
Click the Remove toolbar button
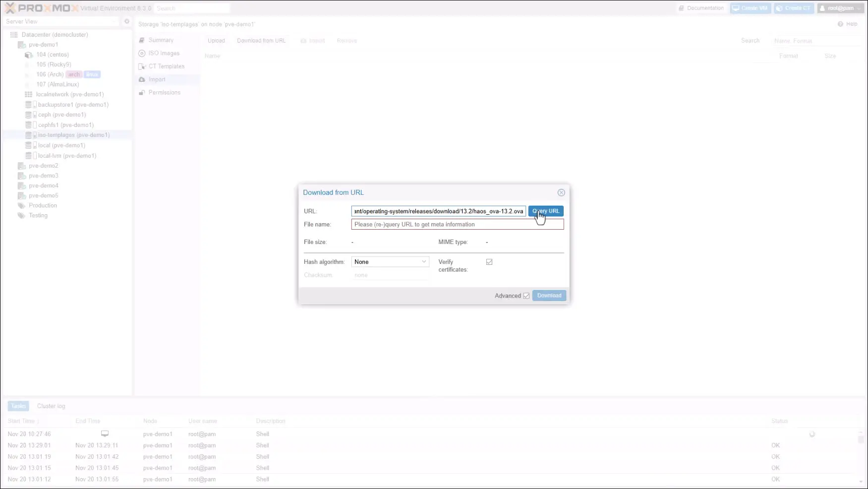click(x=347, y=41)
